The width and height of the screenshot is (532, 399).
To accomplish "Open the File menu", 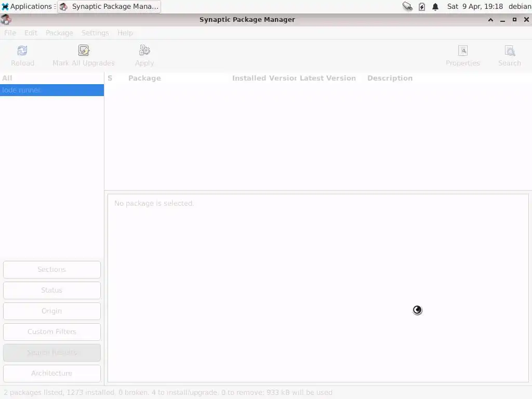I will 10,33.
